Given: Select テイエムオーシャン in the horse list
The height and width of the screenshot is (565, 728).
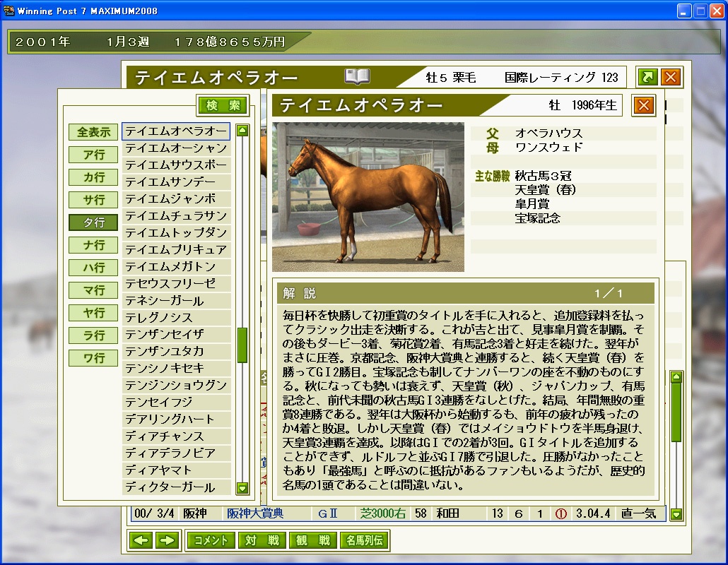Looking at the screenshot, I should point(176,148).
